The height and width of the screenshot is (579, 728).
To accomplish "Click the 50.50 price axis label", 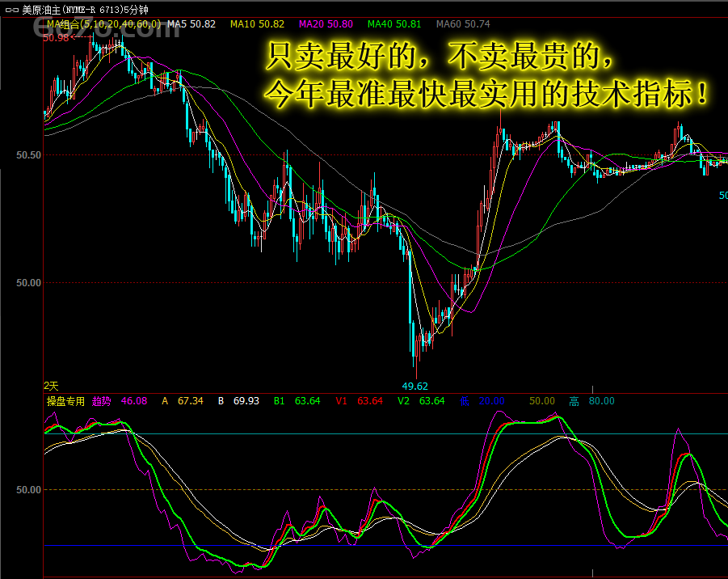I will (x=28, y=154).
